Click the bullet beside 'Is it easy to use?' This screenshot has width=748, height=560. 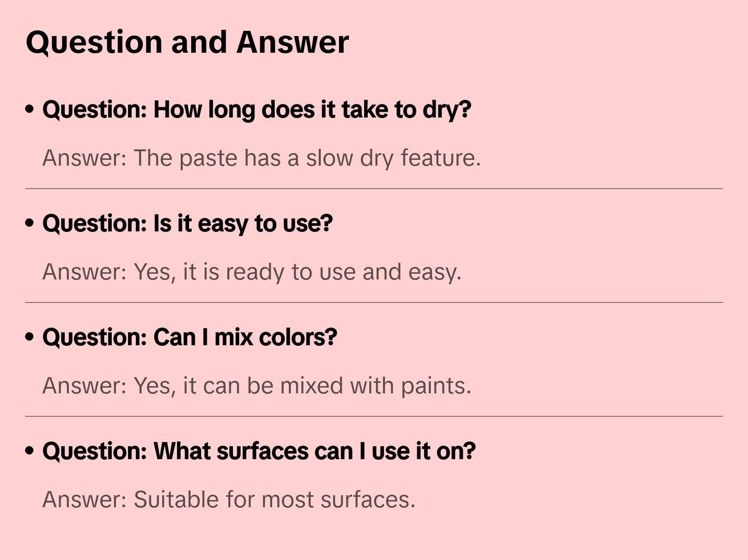[30, 223]
